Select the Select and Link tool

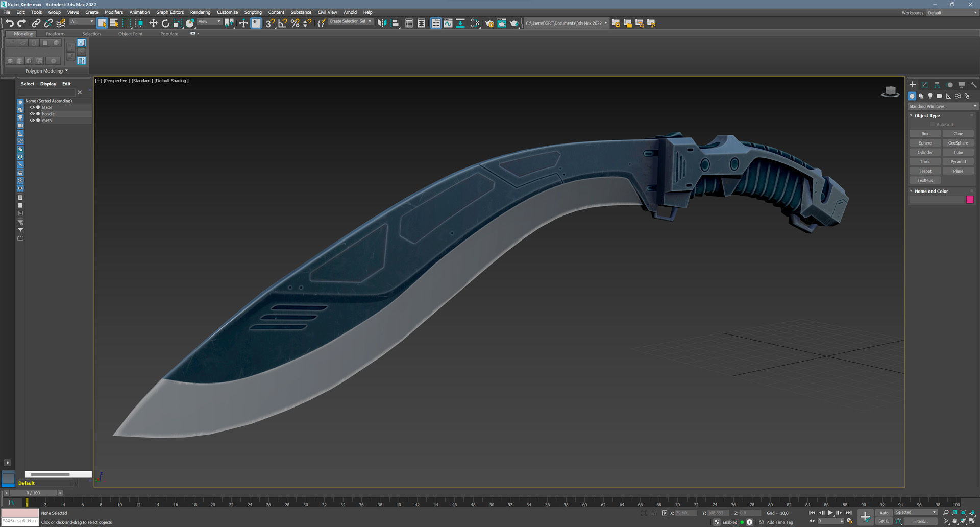coord(36,23)
